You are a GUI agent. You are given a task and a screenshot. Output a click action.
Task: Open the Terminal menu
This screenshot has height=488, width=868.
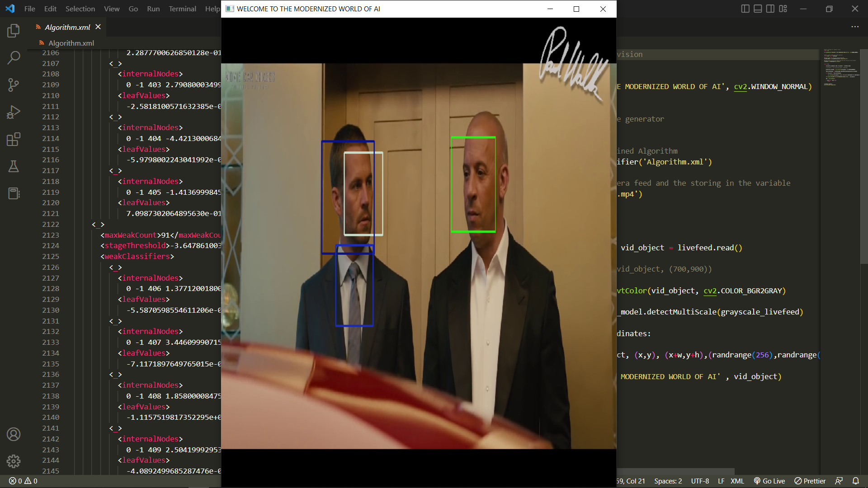[x=182, y=9]
